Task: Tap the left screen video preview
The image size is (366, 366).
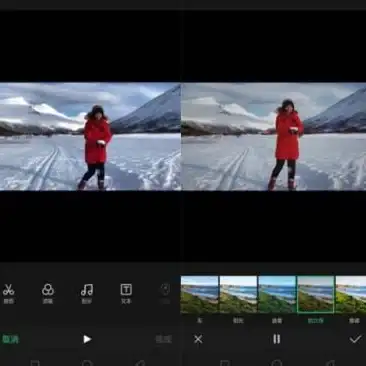Action: 90,137
